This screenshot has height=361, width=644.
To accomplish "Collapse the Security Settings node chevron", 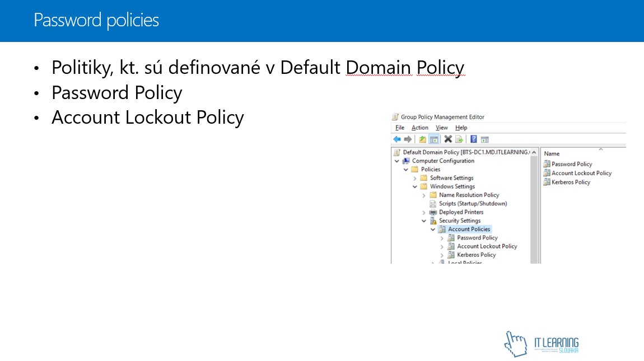I will tap(424, 221).
